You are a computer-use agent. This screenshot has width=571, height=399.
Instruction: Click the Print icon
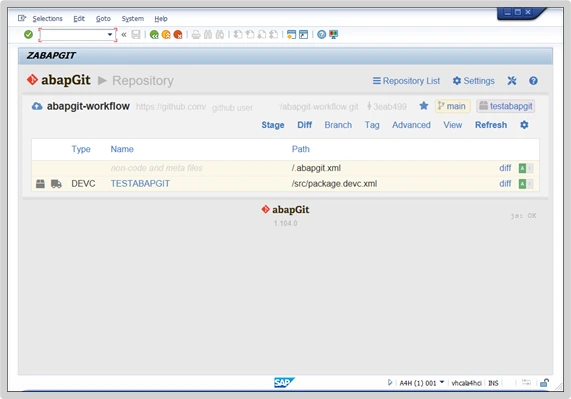(x=196, y=35)
